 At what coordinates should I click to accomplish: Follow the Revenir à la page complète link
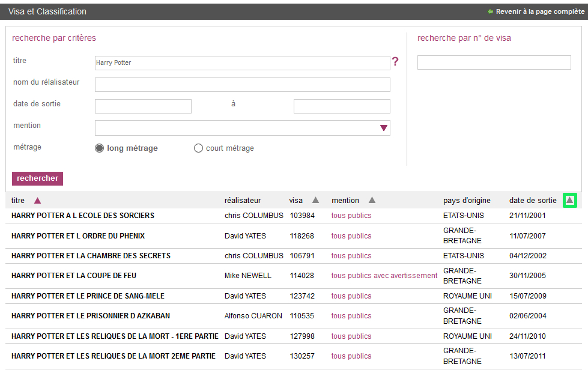pyautogui.click(x=539, y=11)
